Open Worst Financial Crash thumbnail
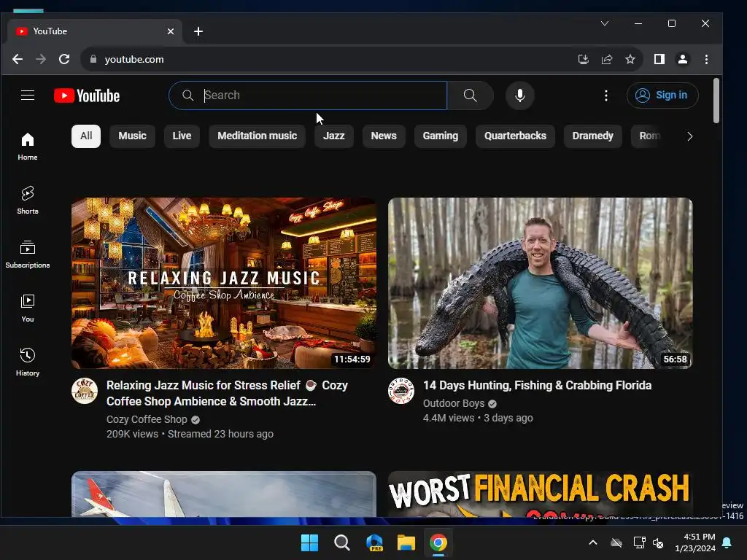Viewport: 747px width, 560px height. [x=541, y=494]
